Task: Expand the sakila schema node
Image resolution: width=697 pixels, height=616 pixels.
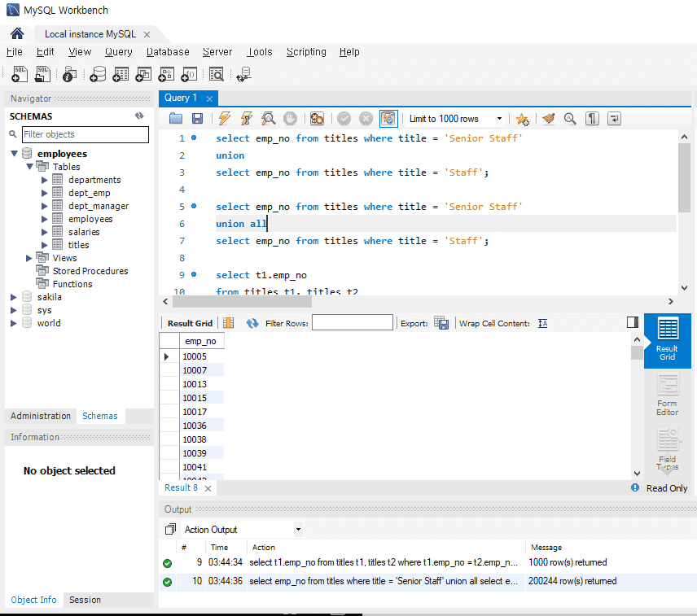Action: [14, 297]
